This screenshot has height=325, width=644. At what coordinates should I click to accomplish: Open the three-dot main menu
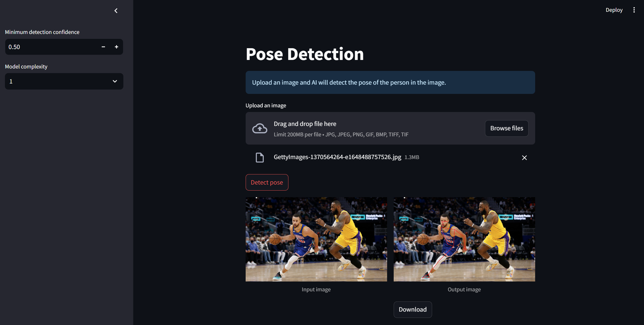634,10
